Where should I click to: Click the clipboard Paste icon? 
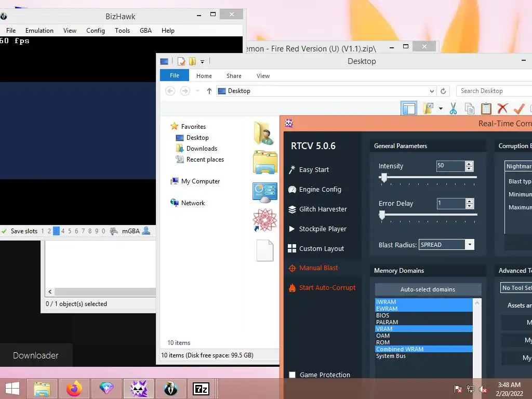pos(486,109)
